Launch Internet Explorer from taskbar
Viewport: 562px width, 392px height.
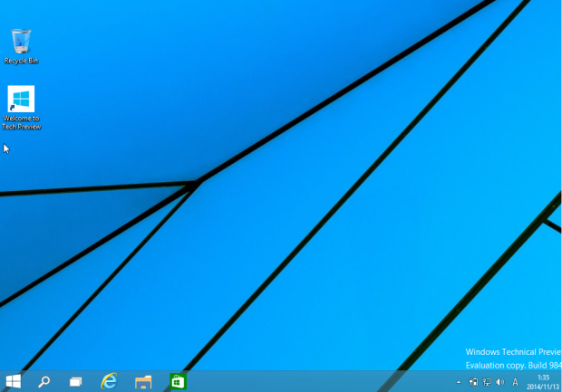[x=110, y=381]
